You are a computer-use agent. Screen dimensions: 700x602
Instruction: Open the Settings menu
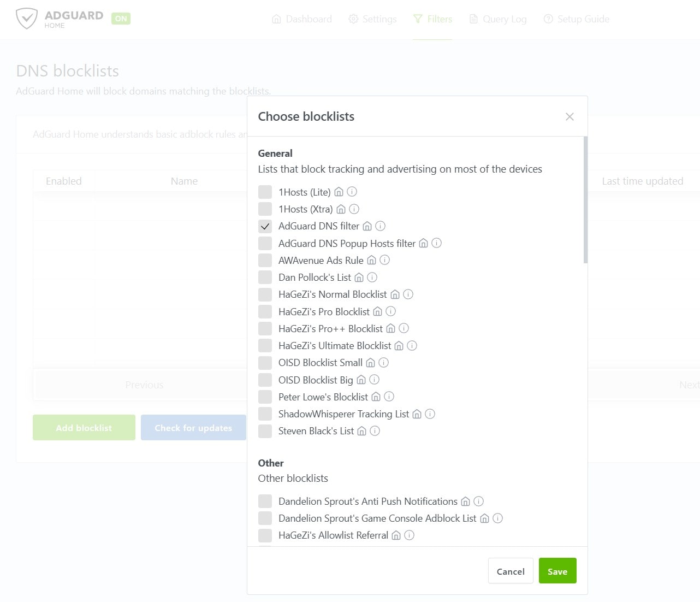tap(372, 19)
